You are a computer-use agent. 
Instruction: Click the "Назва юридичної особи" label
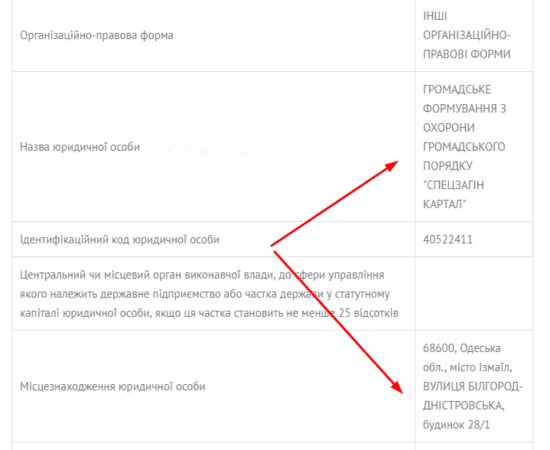pyautogui.click(x=80, y=147)
